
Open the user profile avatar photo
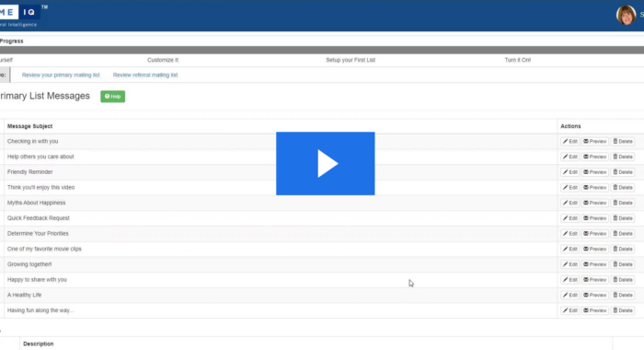click(x=626, y=15)
